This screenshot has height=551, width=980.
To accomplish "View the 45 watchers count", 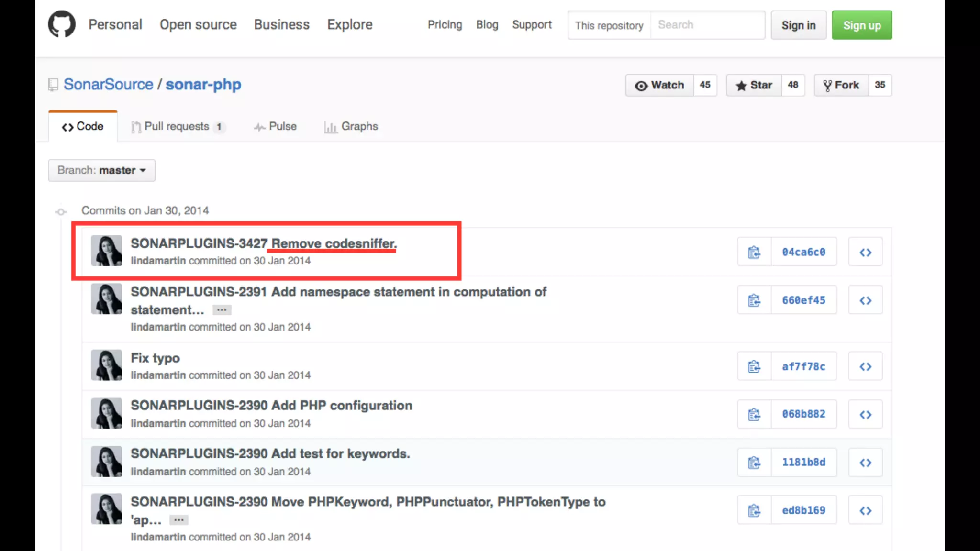I will click(x=705, y=85).
